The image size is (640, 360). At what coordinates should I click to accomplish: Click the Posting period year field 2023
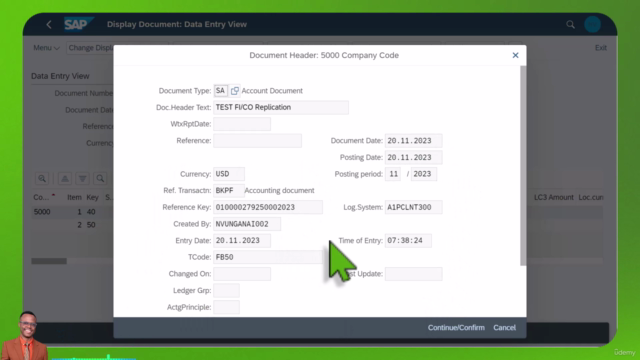click(424, 174)
